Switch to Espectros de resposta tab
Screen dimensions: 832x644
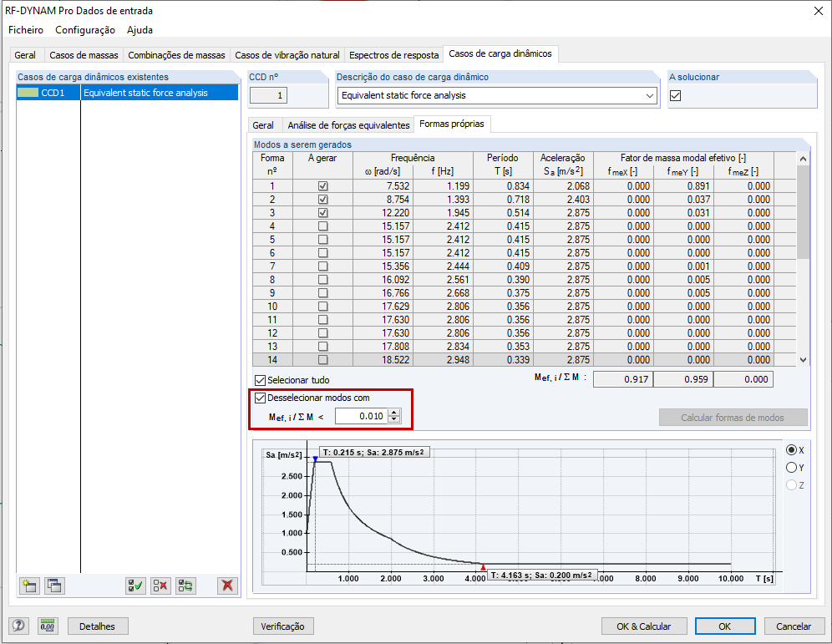point(393,55)
